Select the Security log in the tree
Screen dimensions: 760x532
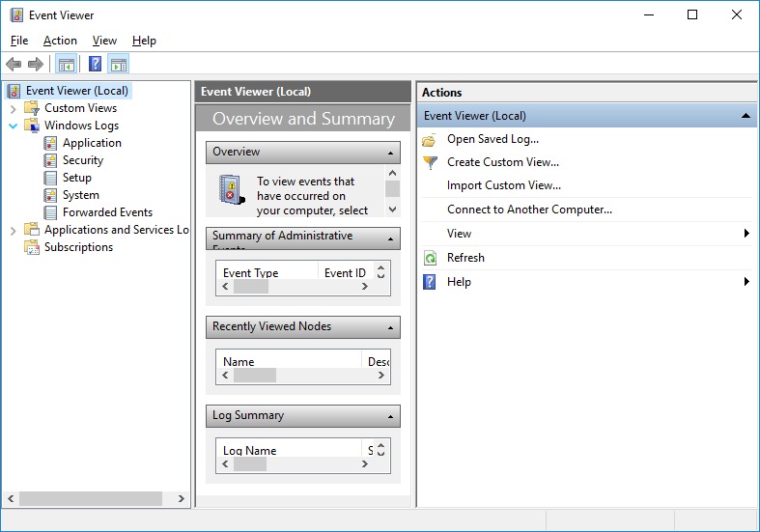click(x=82, y=160)
